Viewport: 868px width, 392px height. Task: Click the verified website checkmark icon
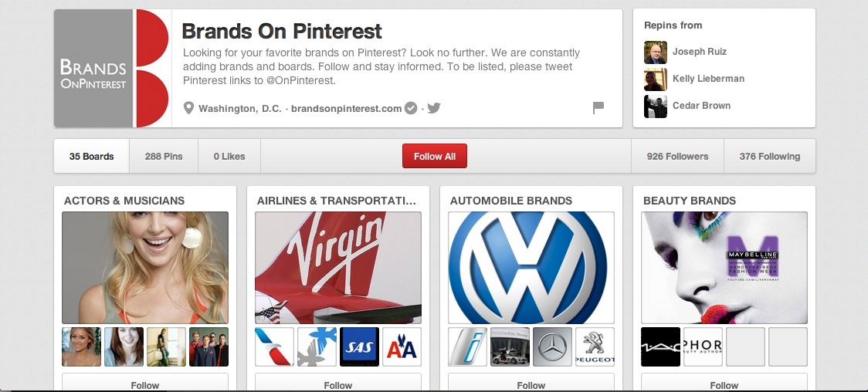click(x=412, y=108)
